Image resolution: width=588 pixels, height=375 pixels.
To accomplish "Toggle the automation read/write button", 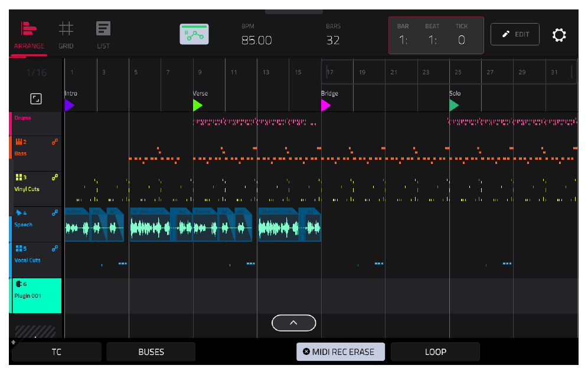I will pyautogui.click(x=194, y=34).
